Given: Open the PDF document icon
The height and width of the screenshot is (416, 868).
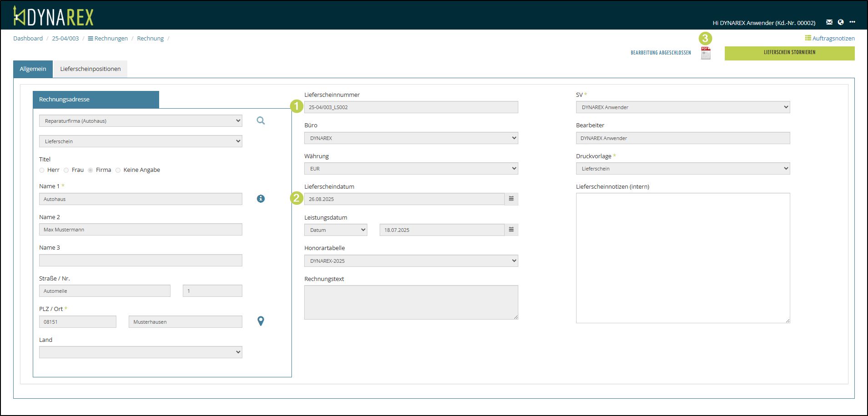Looking at the screenshot, I should pos(705,53).
